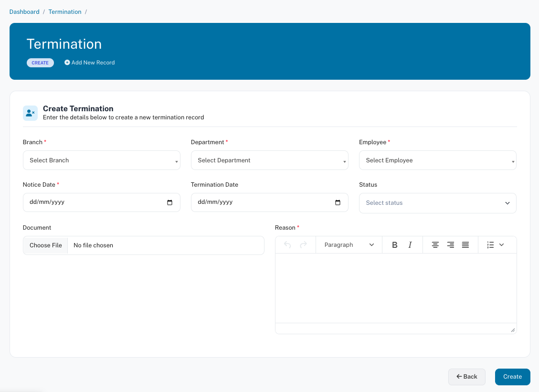Viewport: 539px width, 392px height.
Task: Open the Paragraph style dropdown
Action: (349, 245)
